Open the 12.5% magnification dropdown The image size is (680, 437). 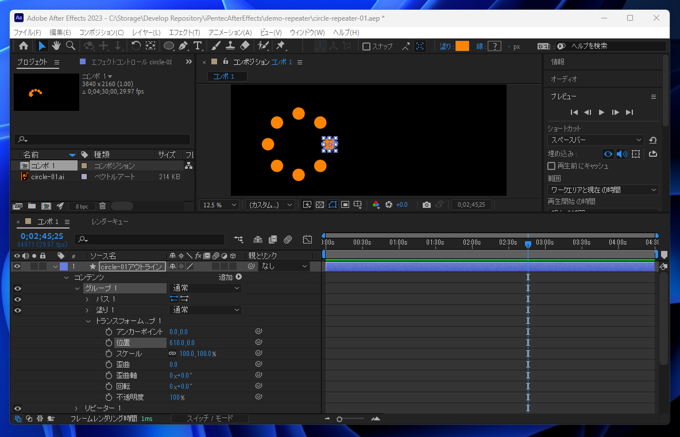(x=220, y=204)
